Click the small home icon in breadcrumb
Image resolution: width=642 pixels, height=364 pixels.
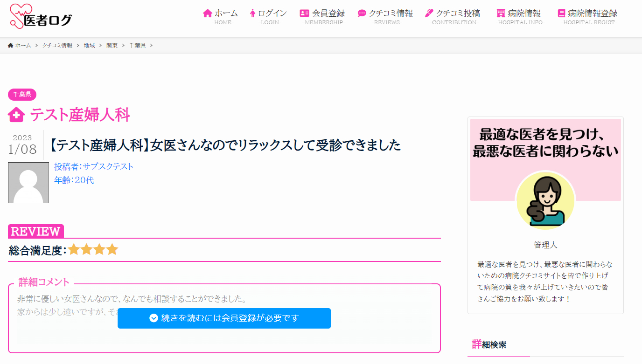11,45
